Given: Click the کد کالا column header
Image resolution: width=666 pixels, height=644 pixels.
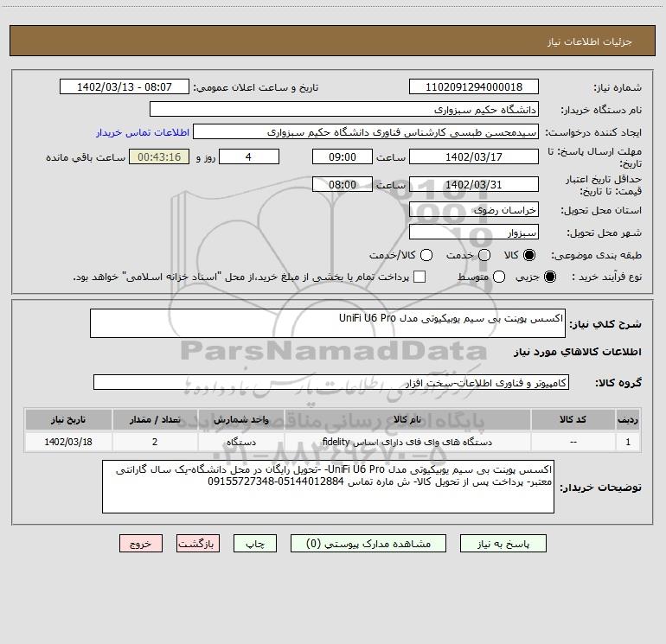Looking at the screenshot, I should coord(573,419).
